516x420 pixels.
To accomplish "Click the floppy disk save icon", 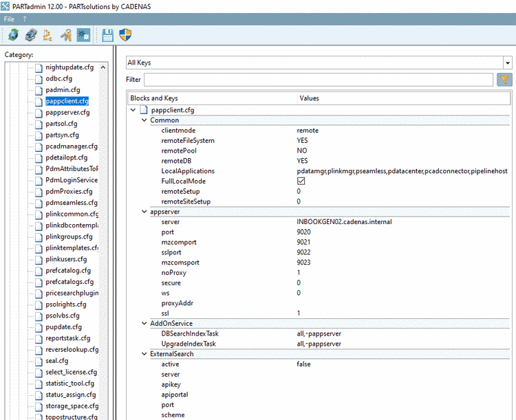I will pos(108,35).
